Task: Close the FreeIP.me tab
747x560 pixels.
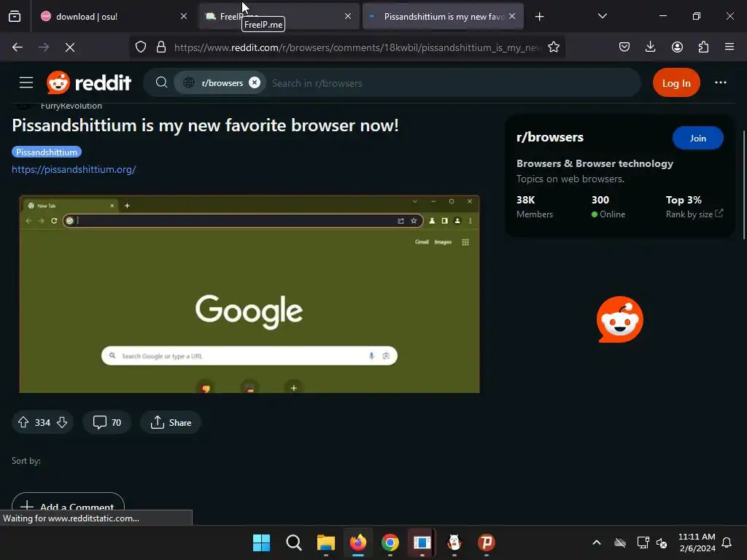Action: pos(348,16)
